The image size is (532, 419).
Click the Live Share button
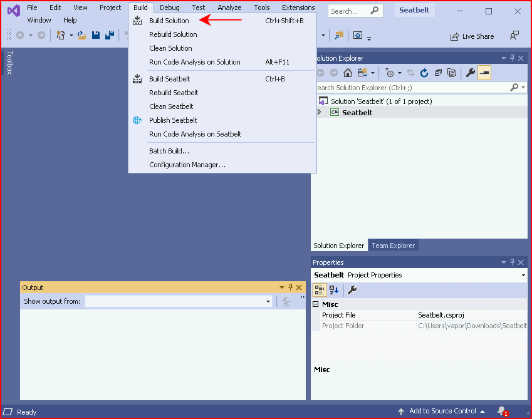pos(472,36)
